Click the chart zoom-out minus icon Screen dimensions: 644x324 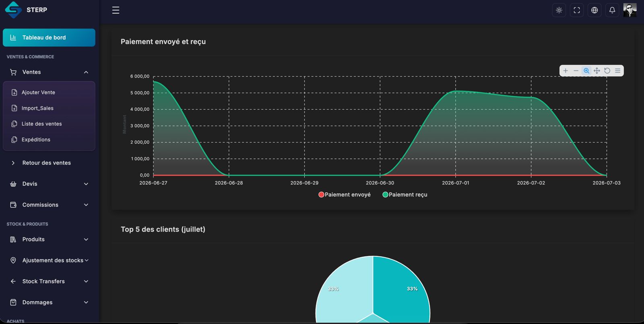(576, 71)
